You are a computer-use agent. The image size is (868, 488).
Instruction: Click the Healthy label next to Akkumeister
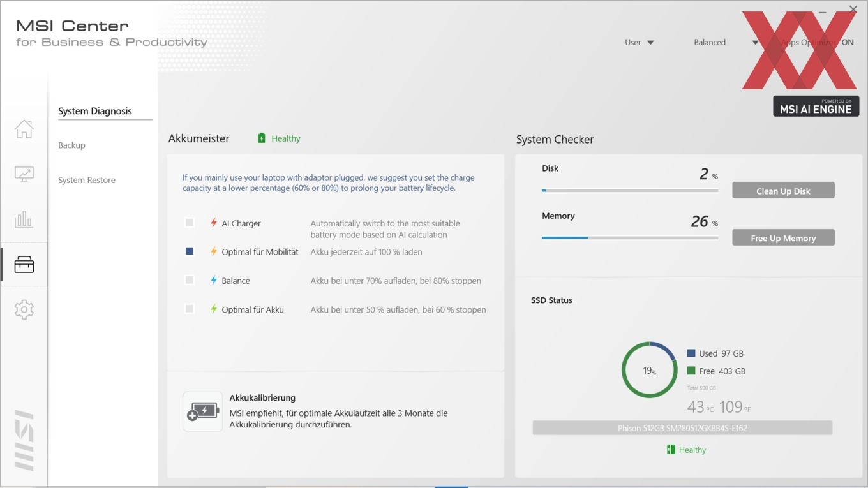point(286,138)
